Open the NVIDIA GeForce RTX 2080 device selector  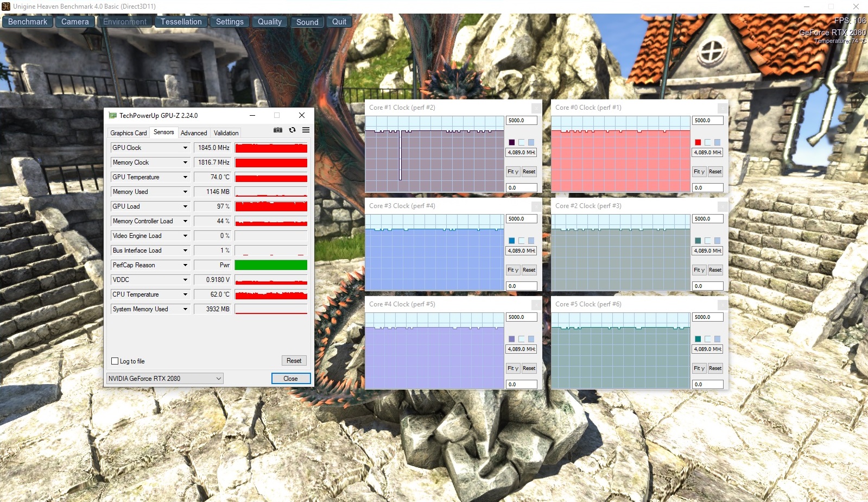point(165,379)
